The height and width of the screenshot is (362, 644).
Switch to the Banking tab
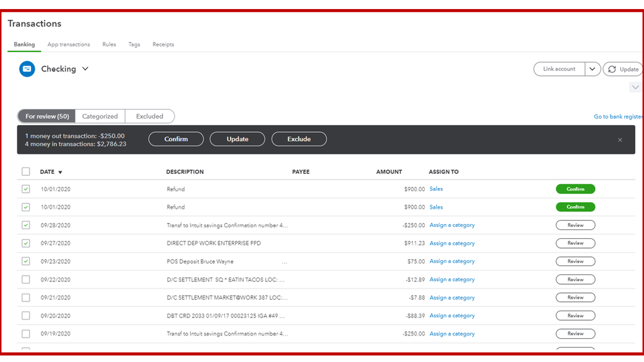click(24, 44)
